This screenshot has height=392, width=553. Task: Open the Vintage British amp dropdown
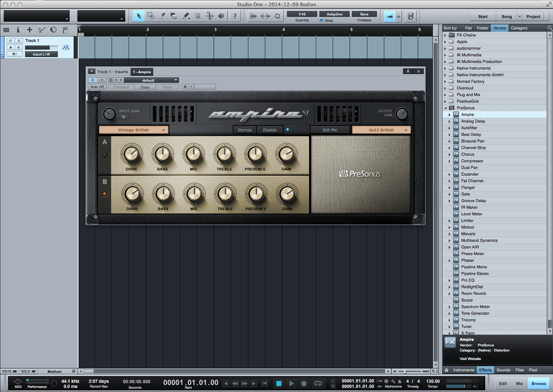tap(134, 130)
